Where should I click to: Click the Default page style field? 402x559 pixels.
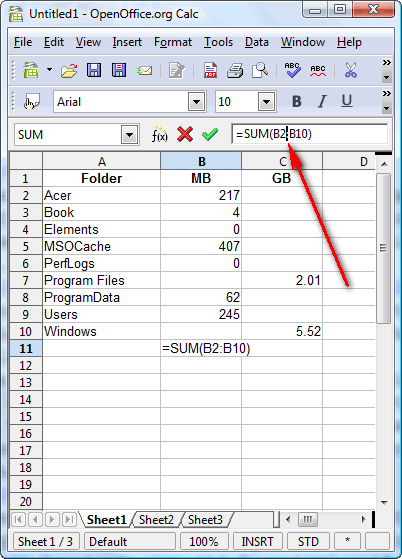130,542
